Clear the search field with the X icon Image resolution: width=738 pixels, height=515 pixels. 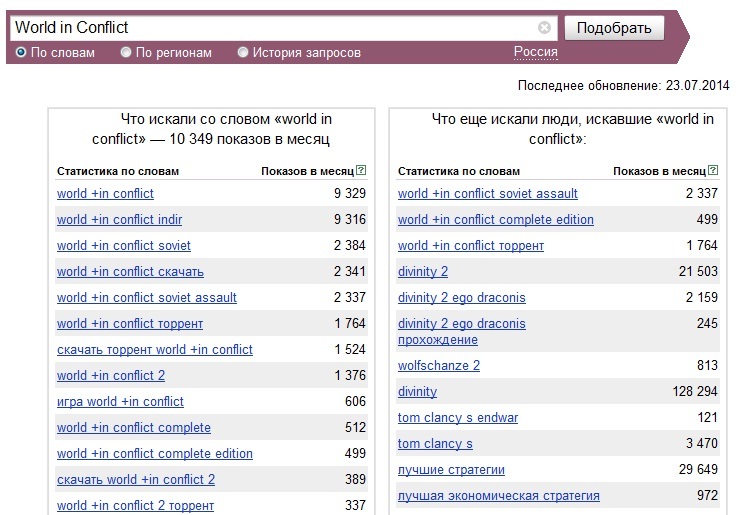tap(544, 28)
